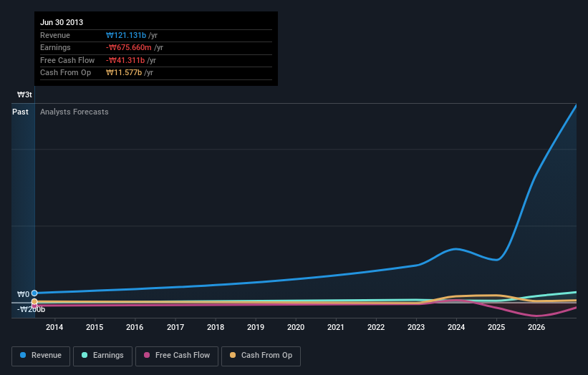This screenshot has width=588, height=375.
Task: Click the ₩121.131b revenue value
Action: coord(126,35)
